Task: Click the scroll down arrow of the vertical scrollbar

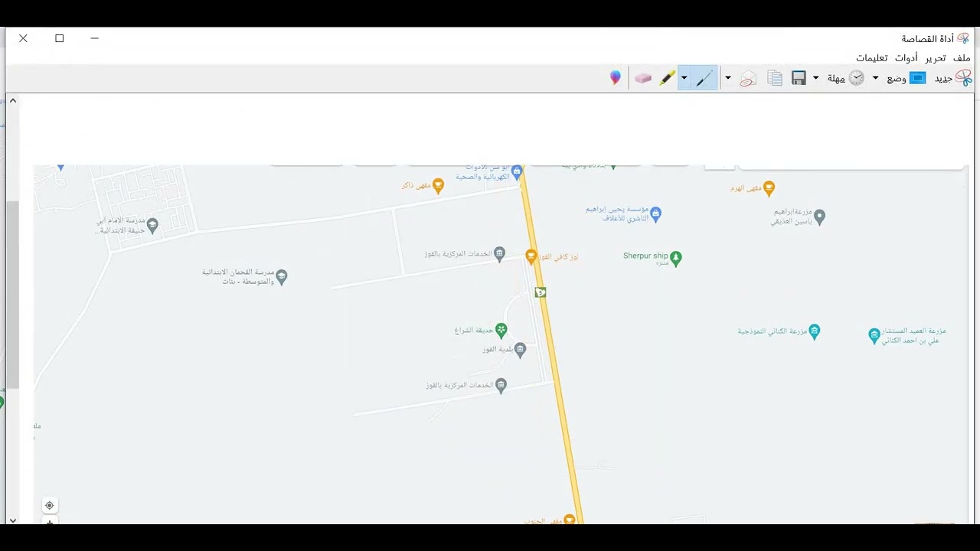Action: (12, 520)
